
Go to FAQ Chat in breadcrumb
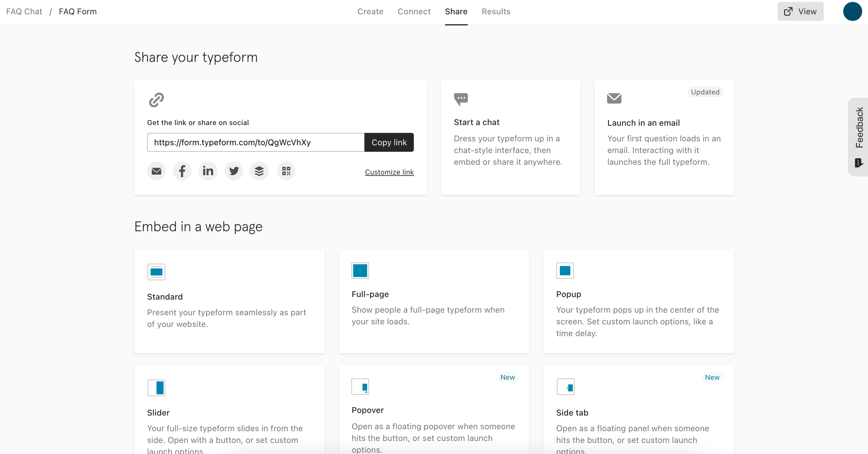coord(24,11)
